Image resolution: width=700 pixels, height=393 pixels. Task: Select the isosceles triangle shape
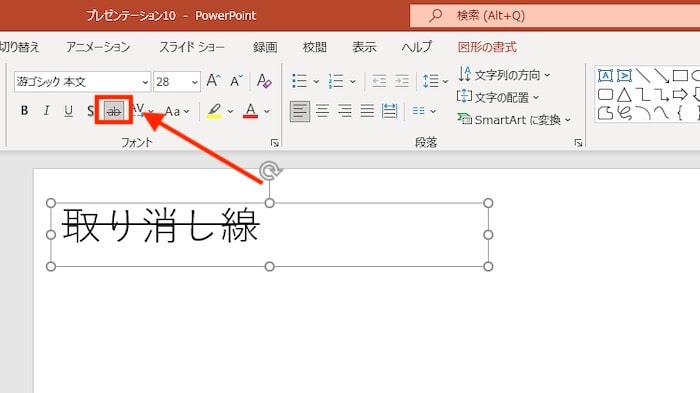(624, 94)
